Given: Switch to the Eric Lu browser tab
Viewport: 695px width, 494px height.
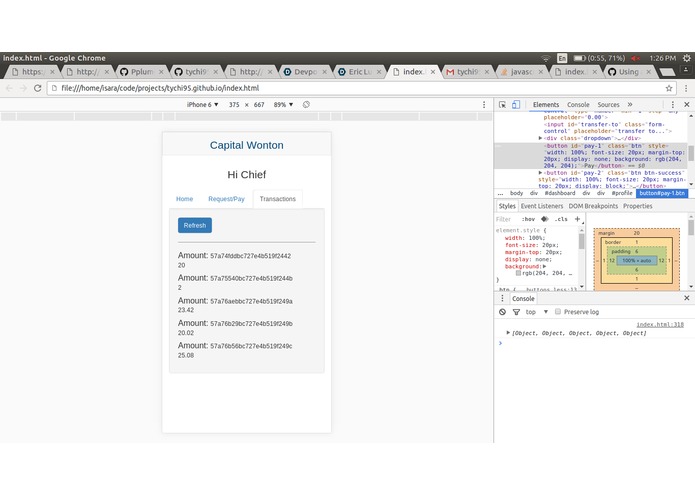Looking at the screenshot, I should coord(359,71).
